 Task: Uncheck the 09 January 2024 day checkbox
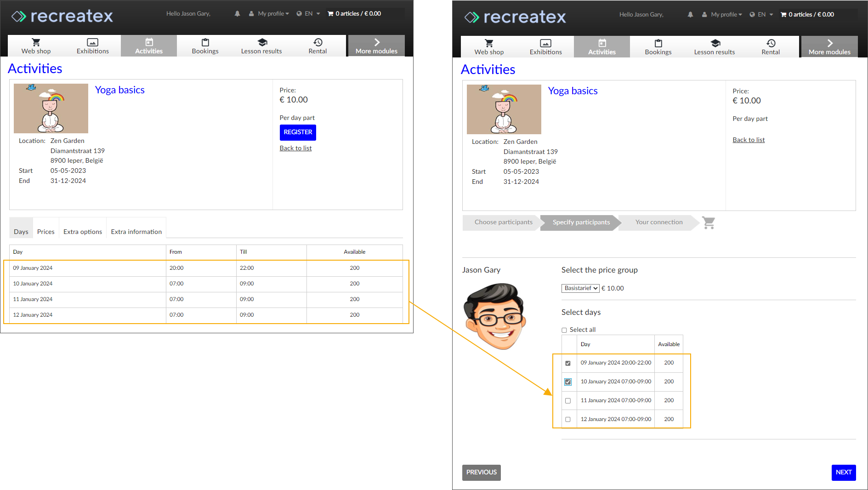click(568, 363)
